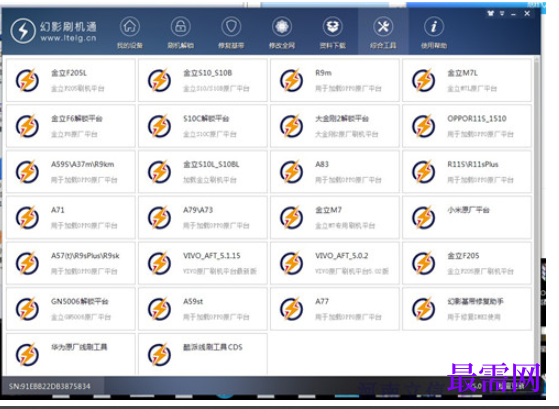
Task: Click the 幻影刷机通 lightning logo
Action: (x=23, y=31)
